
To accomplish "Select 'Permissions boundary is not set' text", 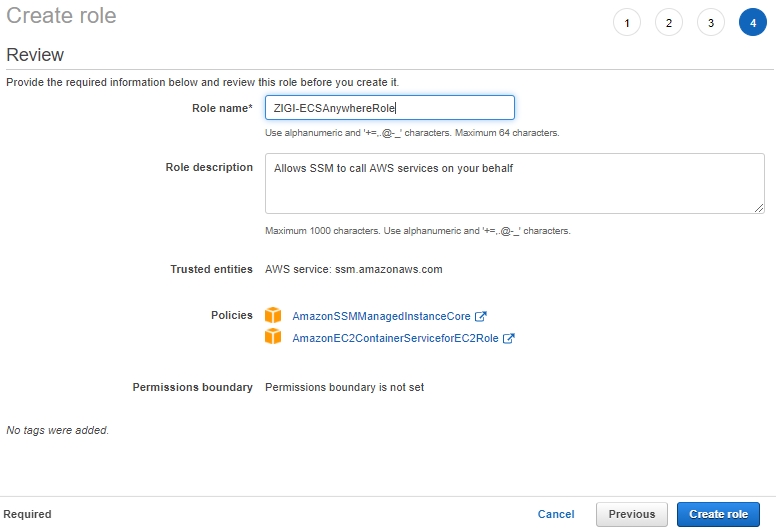I will tap(344, 387).
